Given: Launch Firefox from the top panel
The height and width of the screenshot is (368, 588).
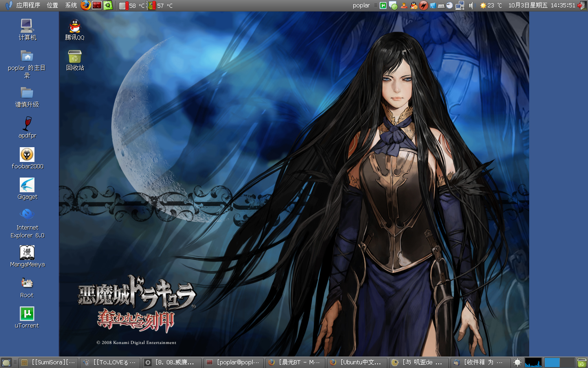Looking at the screenshot, I should click(85, 6).
